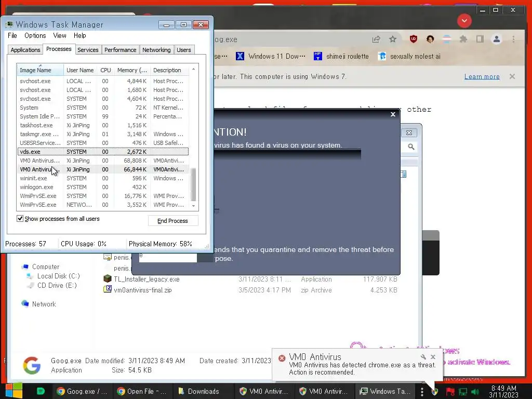Screen dimensions: 532x399
Task: Close the VM0 Antivirus notification balloon
Action: click(x=433, y=357)
